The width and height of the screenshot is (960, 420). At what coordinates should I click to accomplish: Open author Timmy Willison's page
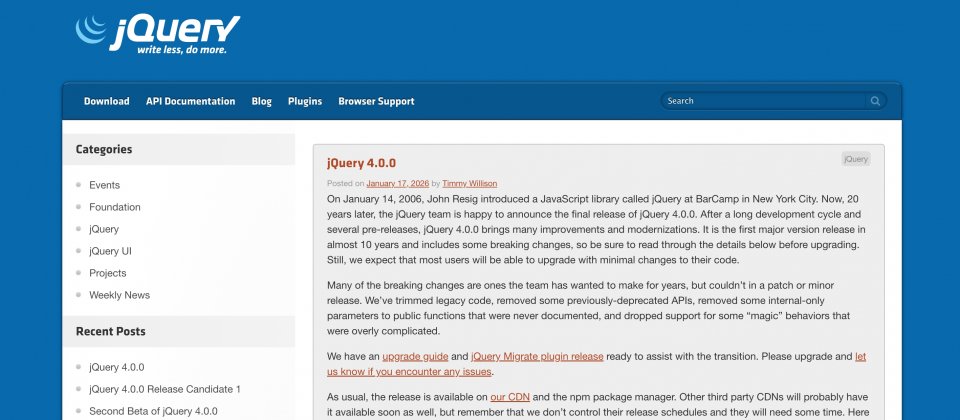point(469,184)
